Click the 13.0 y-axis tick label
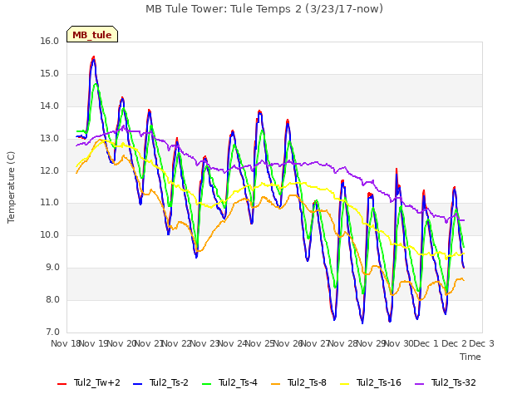Screen dimensions: 532x399 (50, 139)
